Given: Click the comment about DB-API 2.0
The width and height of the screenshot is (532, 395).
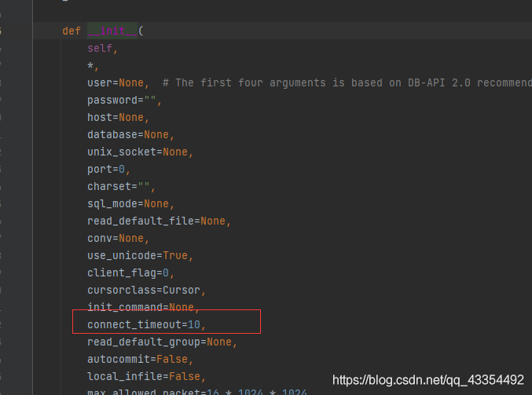Looking at the screenshot, I should pos(347,82).
